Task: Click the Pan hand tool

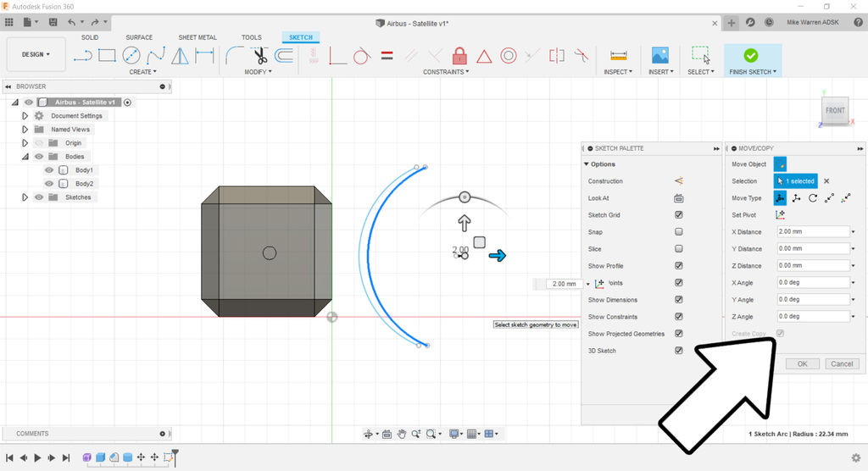Action: point(401,434)
